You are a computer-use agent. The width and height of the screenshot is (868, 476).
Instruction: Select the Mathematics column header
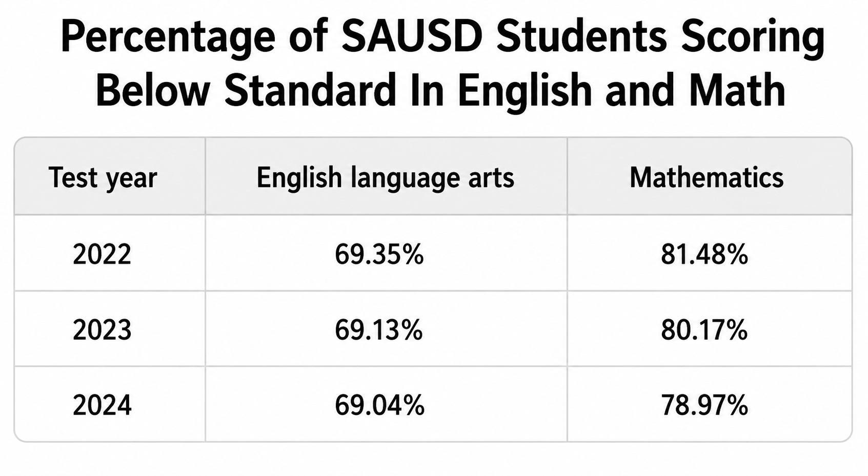coord(706,178)
